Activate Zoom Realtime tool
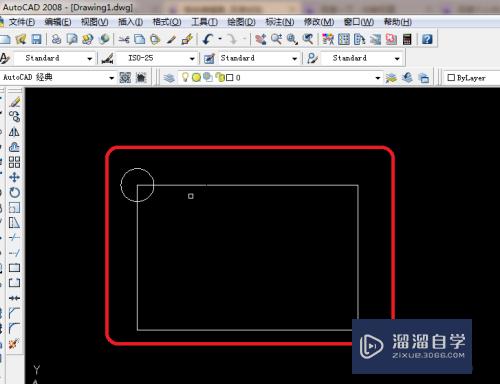500x384 pixels. click(x=276, y=39)
